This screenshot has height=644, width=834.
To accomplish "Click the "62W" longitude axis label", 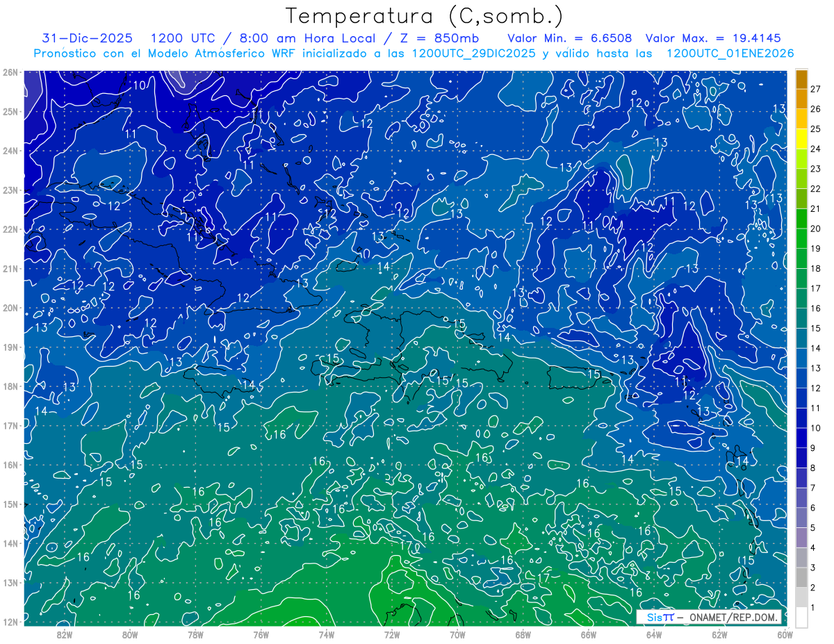I will click(719, 634).
